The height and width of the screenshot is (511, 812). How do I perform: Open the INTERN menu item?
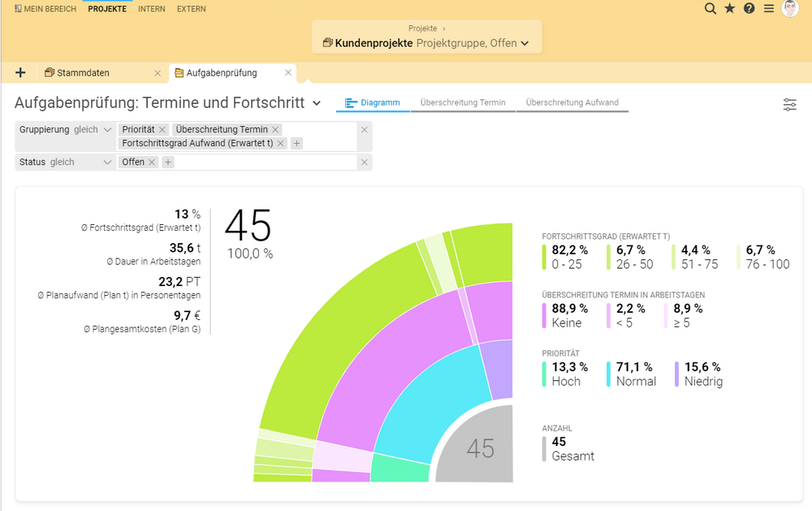tap(151, 9)
